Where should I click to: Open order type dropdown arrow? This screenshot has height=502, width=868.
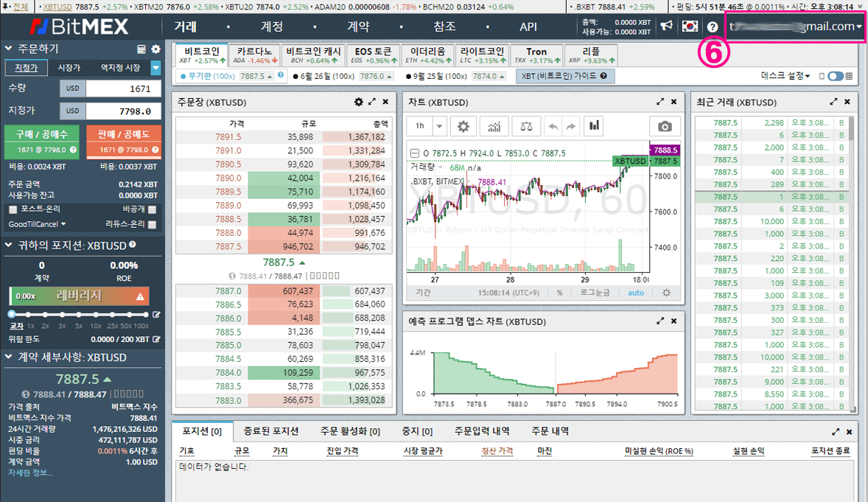coord(155,68)
